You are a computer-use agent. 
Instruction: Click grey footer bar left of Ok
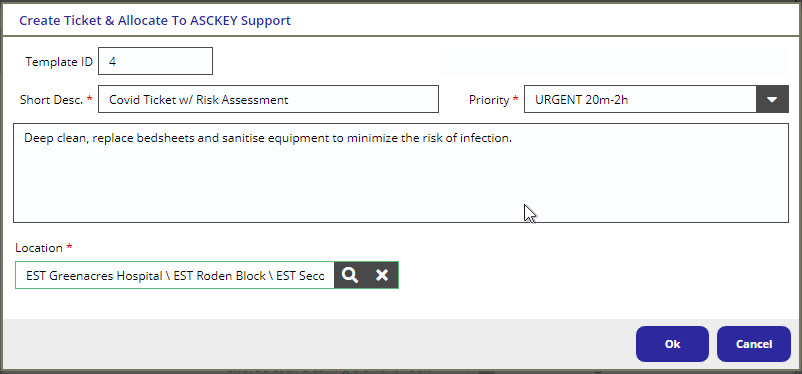pyautogui.click(x=317, y=344)
